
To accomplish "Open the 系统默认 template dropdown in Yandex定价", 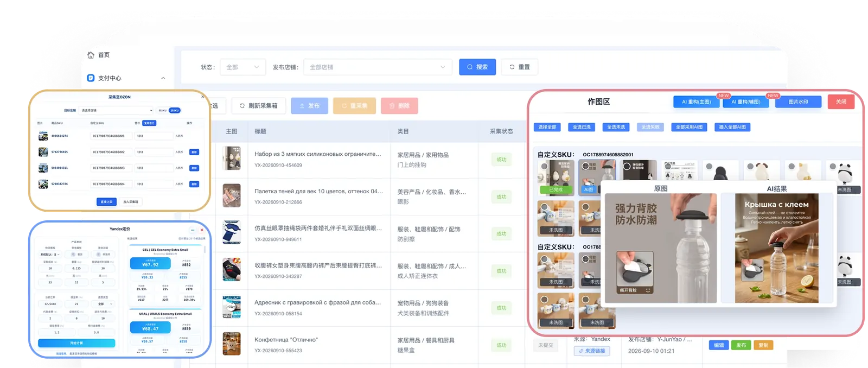I will coord(50,255).
